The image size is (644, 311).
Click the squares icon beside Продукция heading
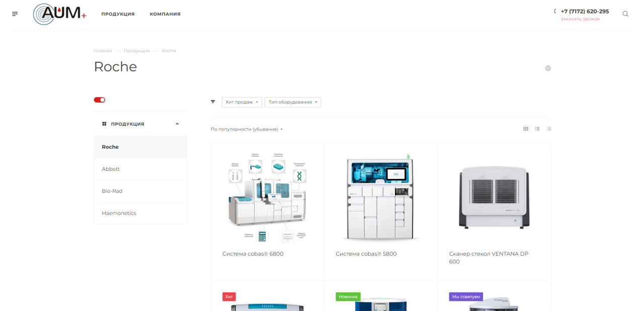(104, 124)
